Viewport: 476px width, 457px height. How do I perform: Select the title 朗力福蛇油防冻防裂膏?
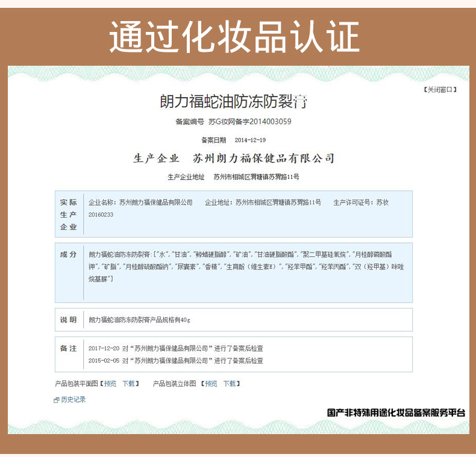pyautogui.click(x=233, y=101)
